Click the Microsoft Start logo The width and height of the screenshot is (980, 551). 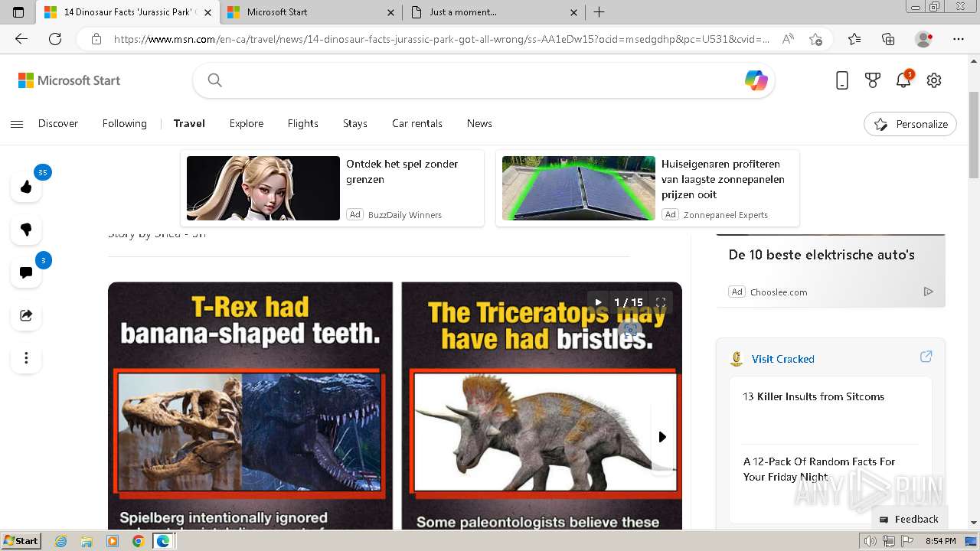point(70,80)
